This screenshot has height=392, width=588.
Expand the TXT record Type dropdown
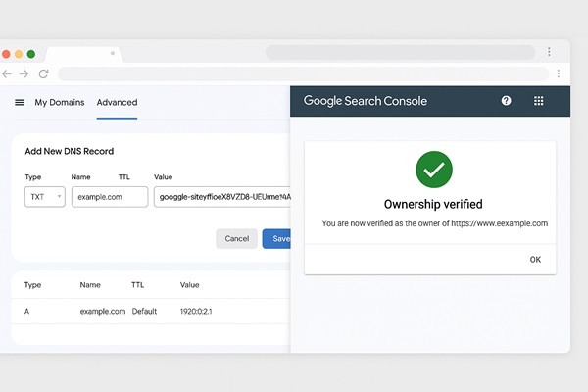[x=45, y=197]
